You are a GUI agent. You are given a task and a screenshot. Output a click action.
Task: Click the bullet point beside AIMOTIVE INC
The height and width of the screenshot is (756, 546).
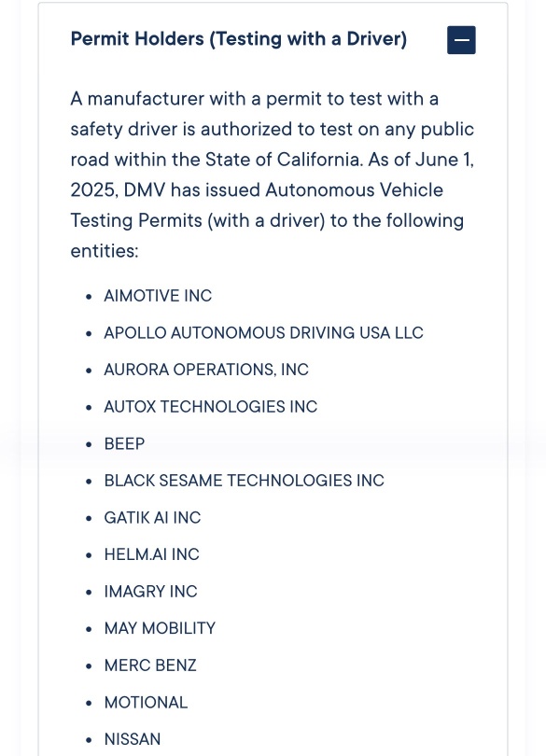pyautogui.click(x=89, y=297)
